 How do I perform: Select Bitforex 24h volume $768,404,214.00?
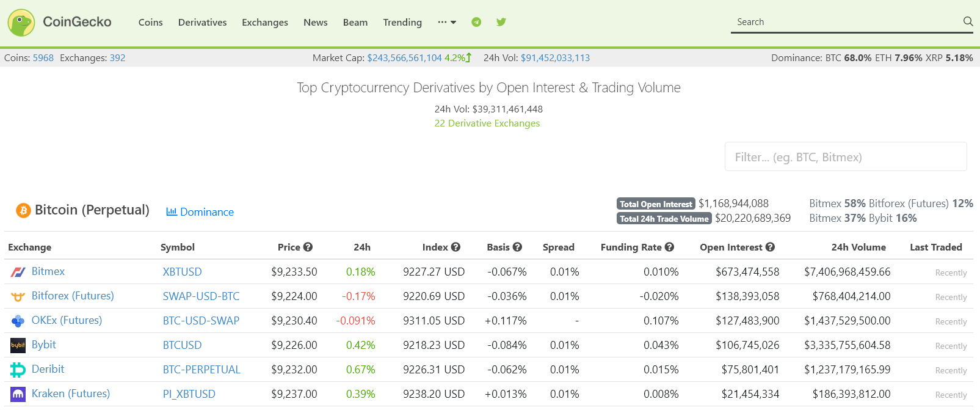point(851,296)
